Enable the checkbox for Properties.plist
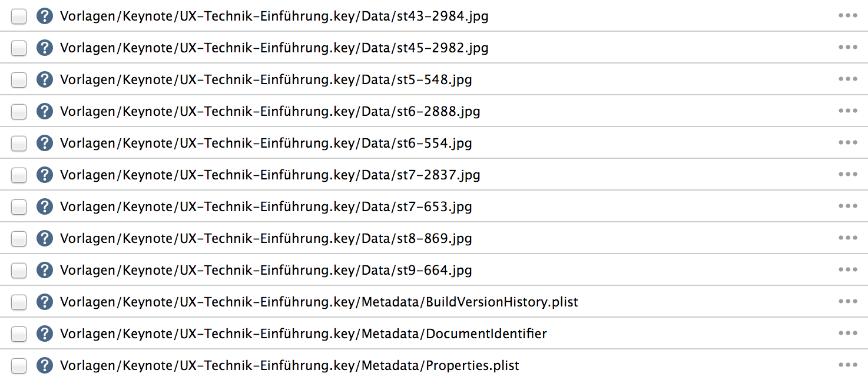Image resolution: width=868 pixels, height=380 pixels. 19,366
